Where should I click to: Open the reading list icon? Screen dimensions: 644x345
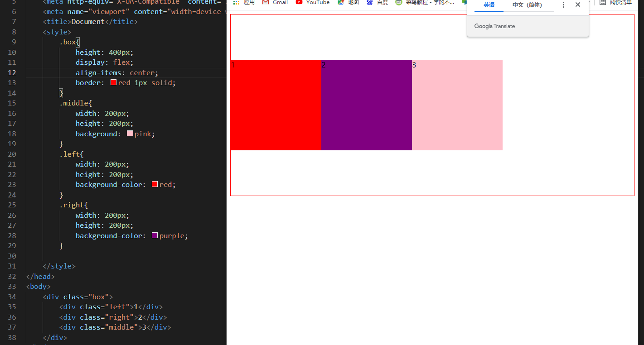coord(602,2)
